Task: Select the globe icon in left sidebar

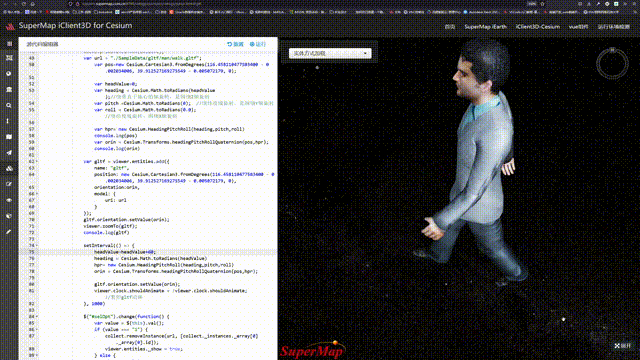Action: 9,74
